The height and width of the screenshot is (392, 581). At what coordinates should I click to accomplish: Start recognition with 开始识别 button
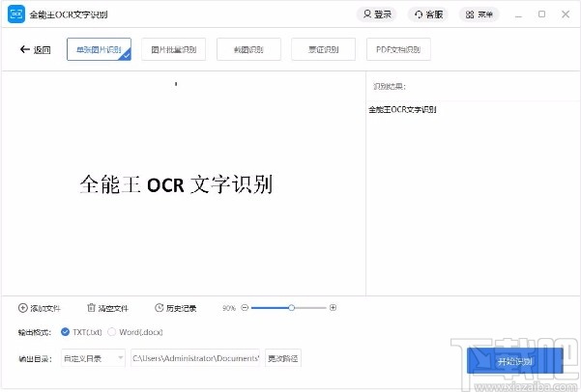tap(515, 360)
